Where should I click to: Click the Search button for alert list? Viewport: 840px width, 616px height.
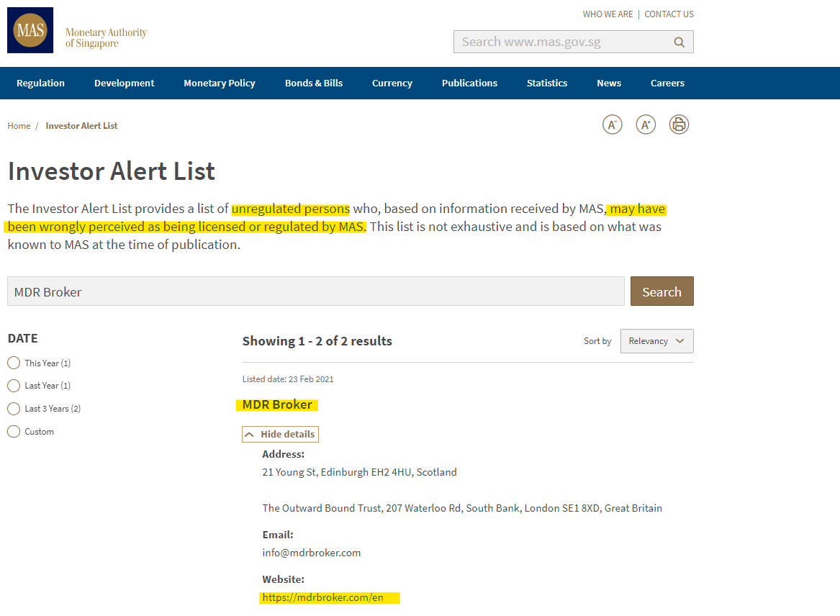click(x=662, y=291)
